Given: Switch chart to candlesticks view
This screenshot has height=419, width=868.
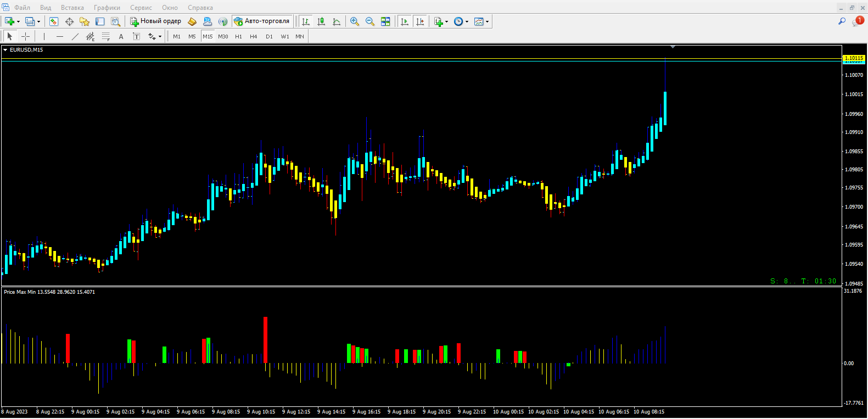Looking at the screenshot, I should pyautogui.click(x=321, y=21).
